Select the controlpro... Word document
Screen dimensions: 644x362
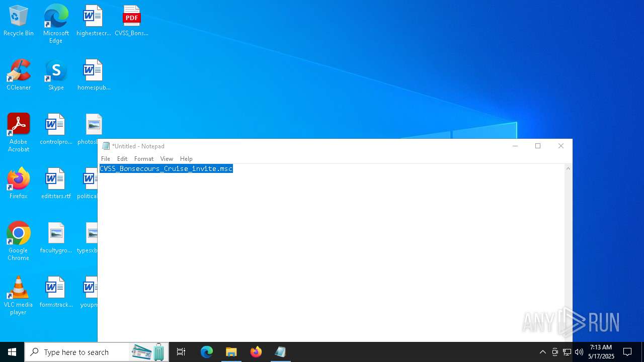[x=56, y=130]
